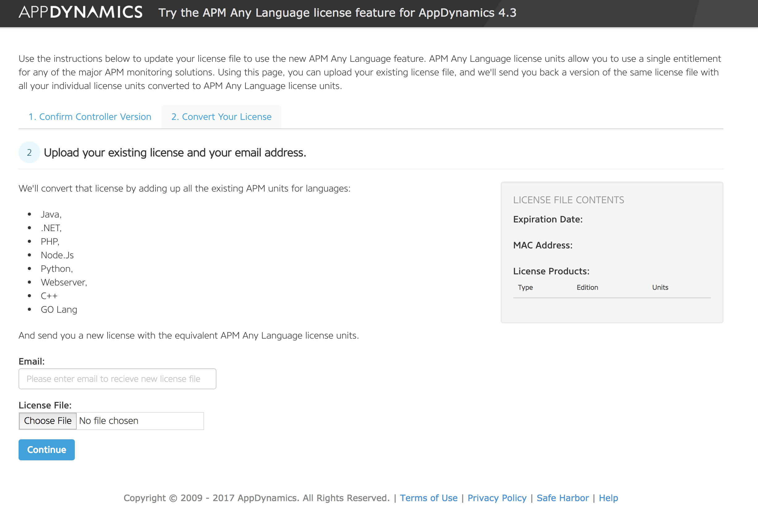Click the 'License Products:' label
Screen dimensions: 758x532
[x=551, y=271]
